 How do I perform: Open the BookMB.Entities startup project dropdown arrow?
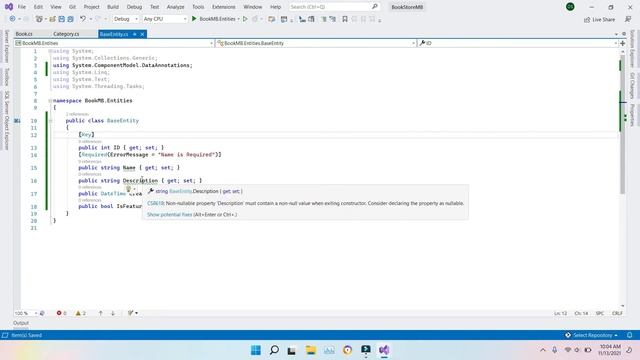click(238, 19)
